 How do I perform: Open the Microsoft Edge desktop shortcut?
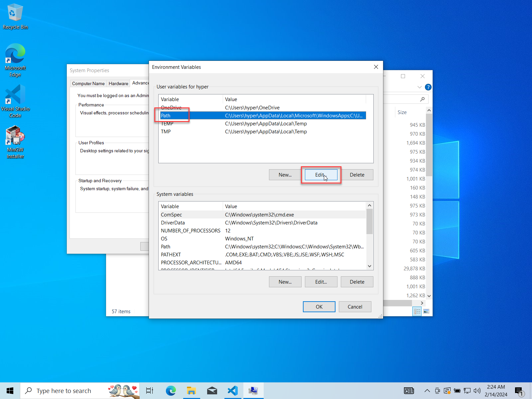click(15, 60)
